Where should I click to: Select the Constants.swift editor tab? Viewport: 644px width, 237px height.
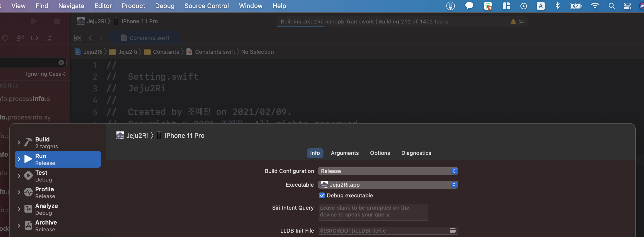pos(145,38)
